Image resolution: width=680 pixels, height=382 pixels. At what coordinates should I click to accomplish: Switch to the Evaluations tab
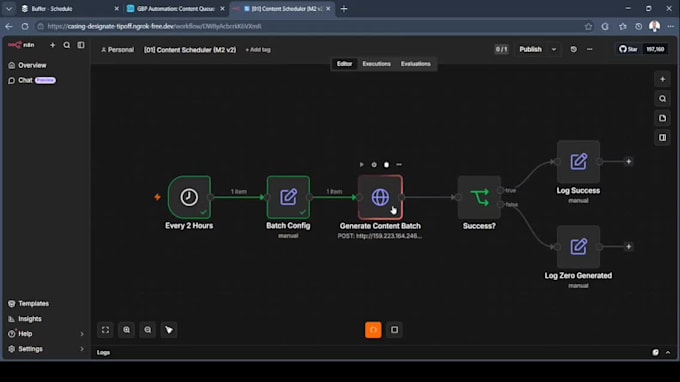tap(415, 64)
